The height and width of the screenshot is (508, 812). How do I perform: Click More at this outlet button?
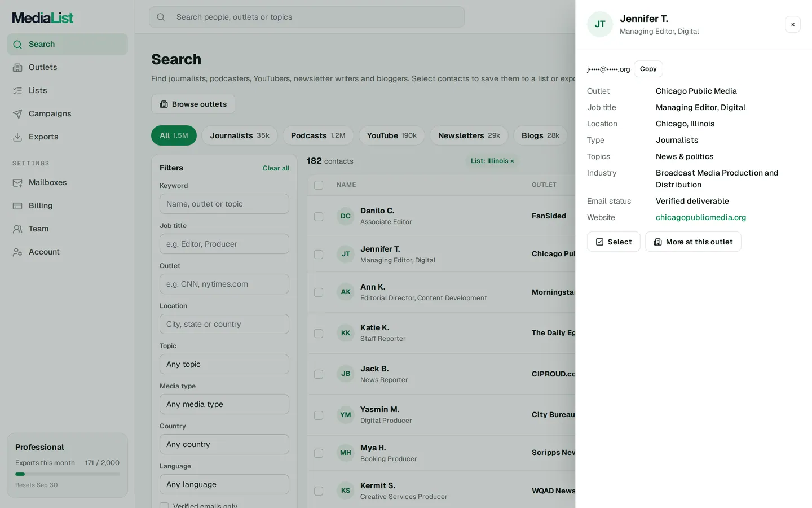click(693, 242)
